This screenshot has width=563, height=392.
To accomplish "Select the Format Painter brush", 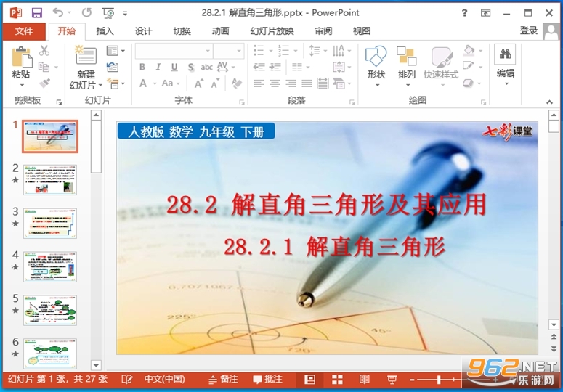I will coord(44,83).
